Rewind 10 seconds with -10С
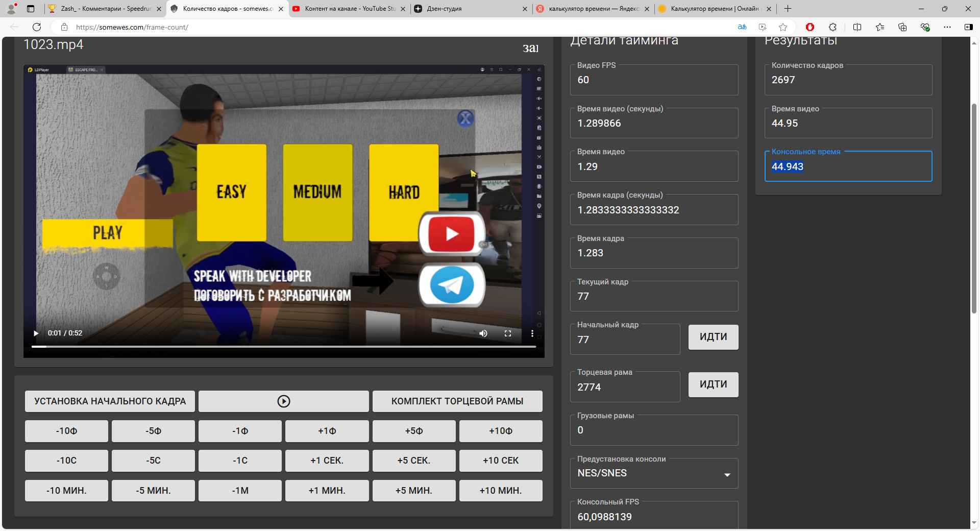980x531 pixels. click(x=66, y=461)
